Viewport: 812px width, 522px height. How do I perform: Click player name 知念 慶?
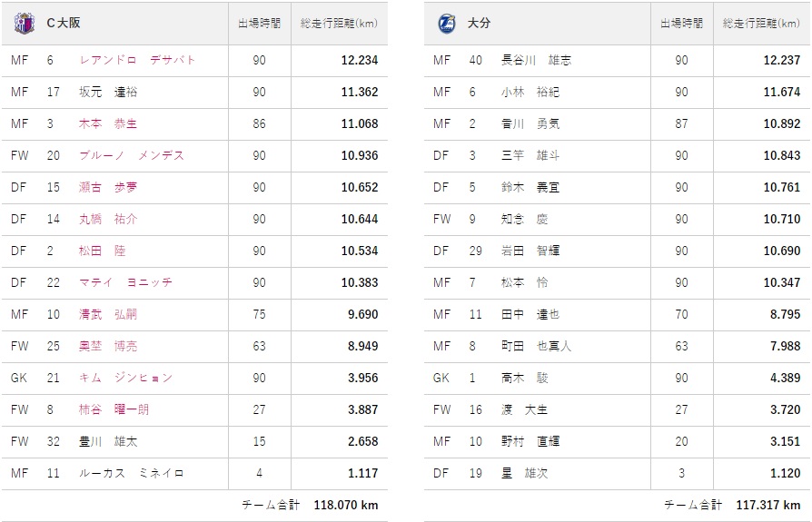[525, 219]
